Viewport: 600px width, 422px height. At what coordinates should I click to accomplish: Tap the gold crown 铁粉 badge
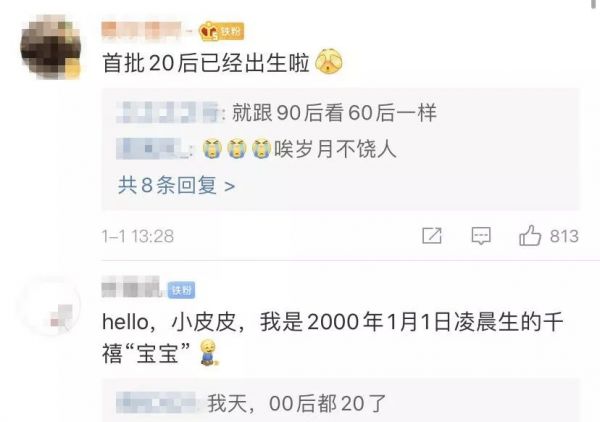pos(221,31)
